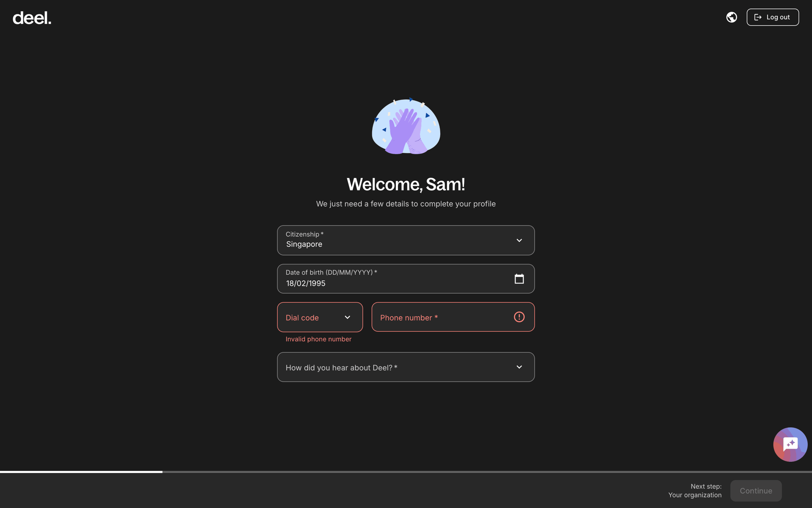The width and height of the screenshot is (812, 508).
Task: Open the language globe icon
Action: 732,17
